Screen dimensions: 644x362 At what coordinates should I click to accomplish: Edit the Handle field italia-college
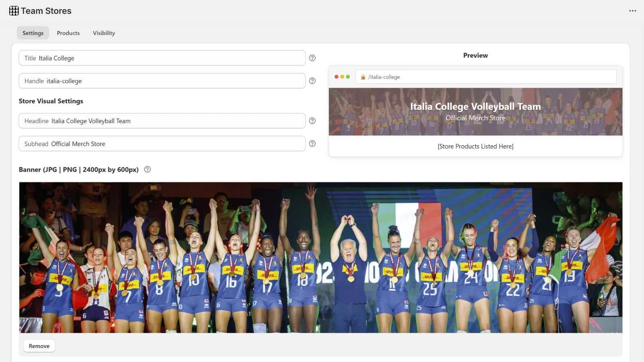(162, 81)
